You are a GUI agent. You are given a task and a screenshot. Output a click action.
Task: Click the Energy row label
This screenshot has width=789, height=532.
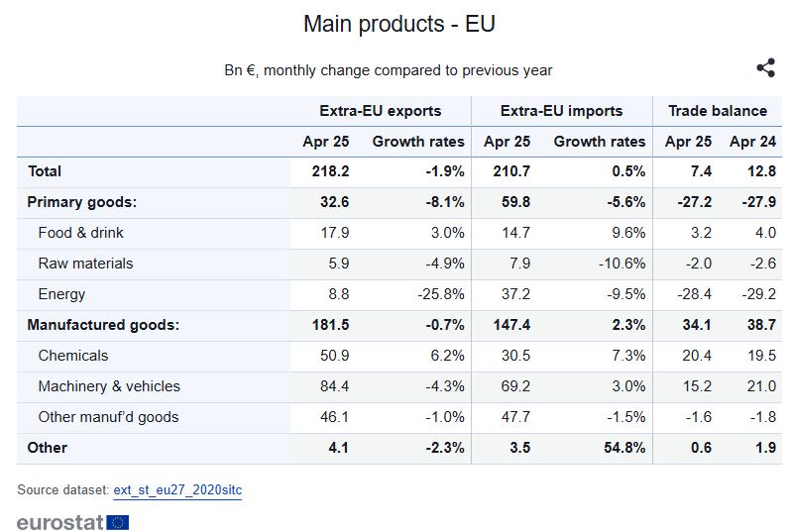click(x=61, y=294)
